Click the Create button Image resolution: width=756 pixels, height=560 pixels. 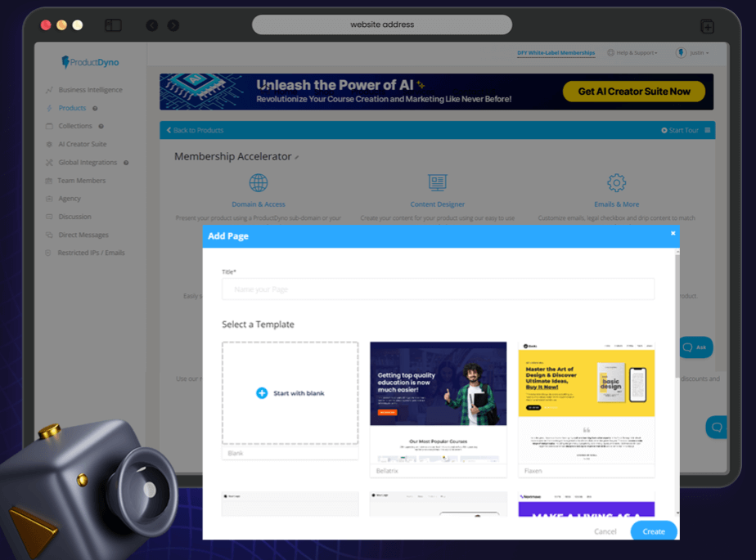click(x=653, y=531)
